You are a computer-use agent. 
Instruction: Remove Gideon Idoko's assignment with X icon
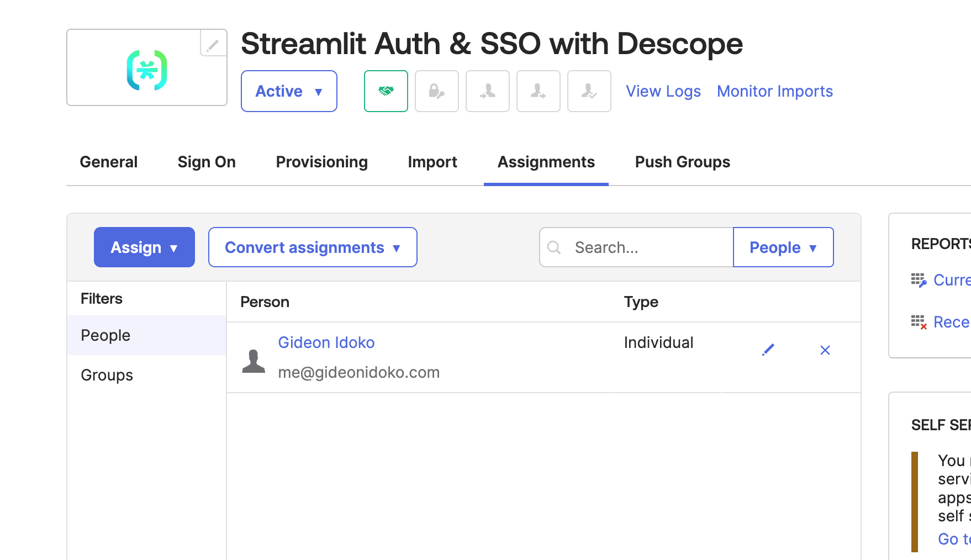click(x=825, y=350)
